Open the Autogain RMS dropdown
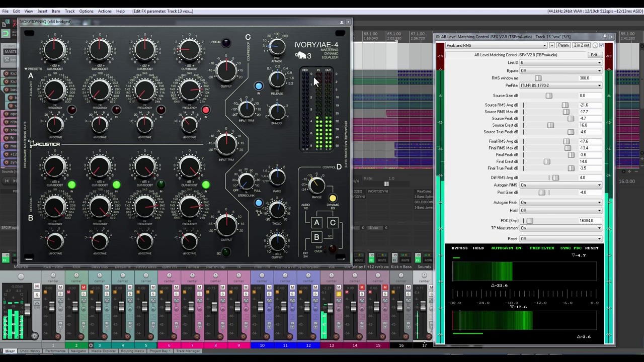 (x=560, y=185)
